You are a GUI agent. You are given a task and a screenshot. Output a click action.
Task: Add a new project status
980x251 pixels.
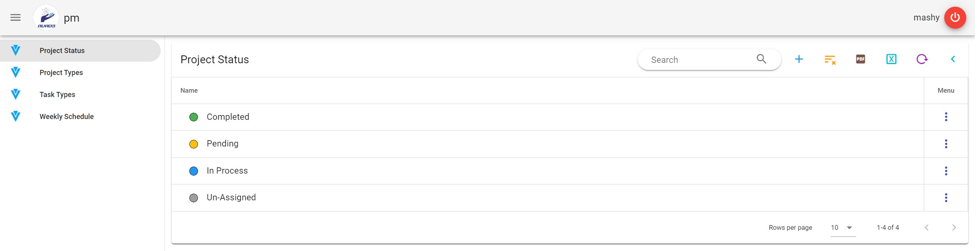799,59
